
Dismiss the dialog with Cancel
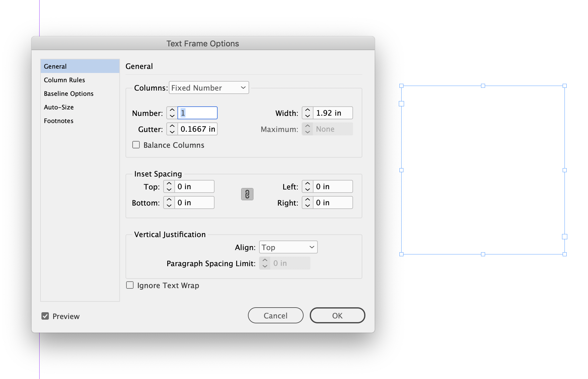275,315
